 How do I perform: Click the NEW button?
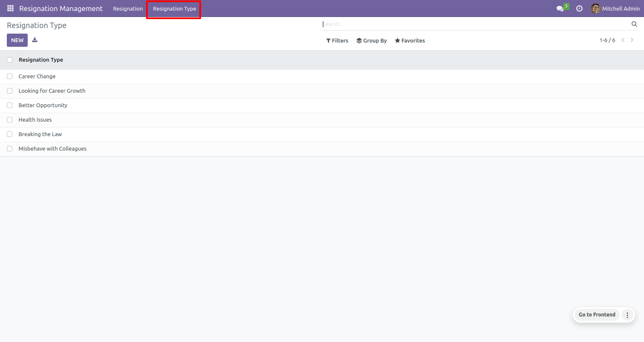(17, 40)
